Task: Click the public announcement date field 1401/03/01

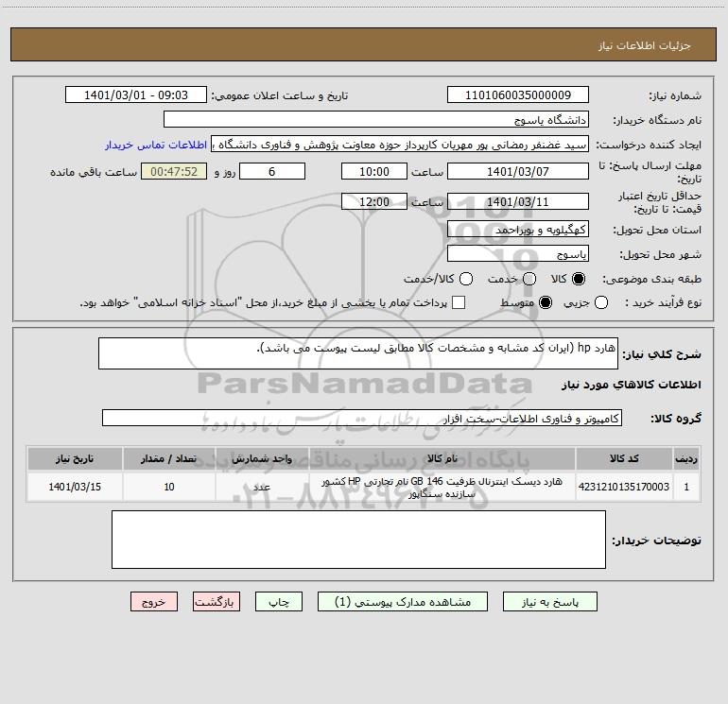Action: tap(136, 94)
